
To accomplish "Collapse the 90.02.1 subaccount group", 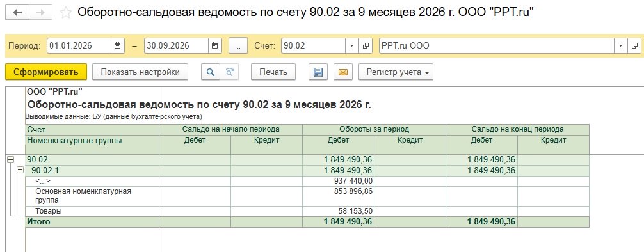I will 20,170.
